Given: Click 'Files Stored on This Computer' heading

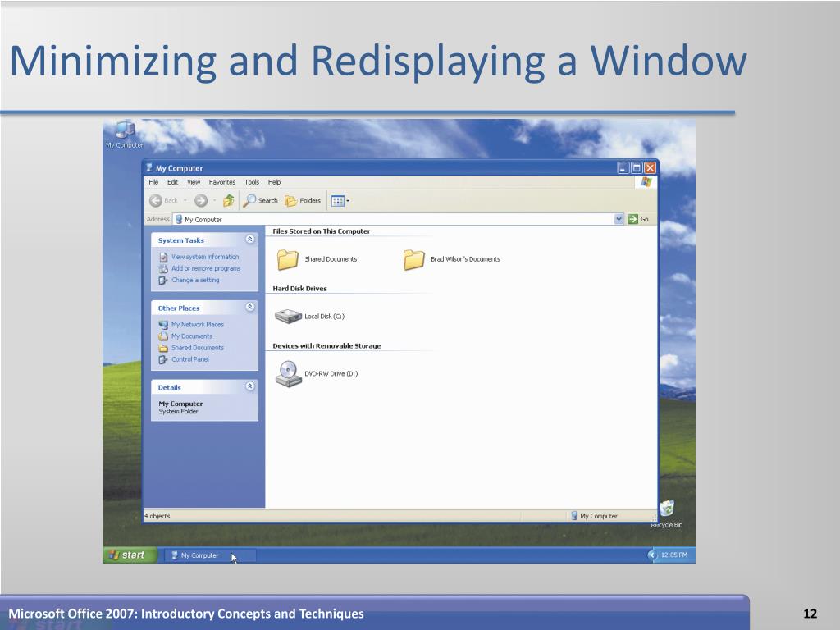Looking at the screenshot, I should tap(322, 231).
